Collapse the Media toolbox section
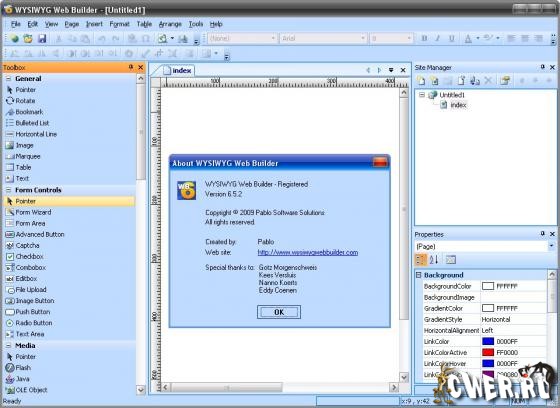Image resolution: width=560 pixels, height=408 pixels. pyautogui.click(x=9, y=345)
